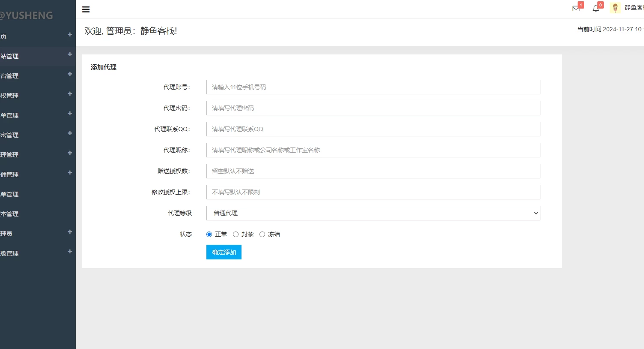Viewport: 644px width, 349px height.
Task: Click the plus icon beside the 站管理 item
Action: [70, 54]
